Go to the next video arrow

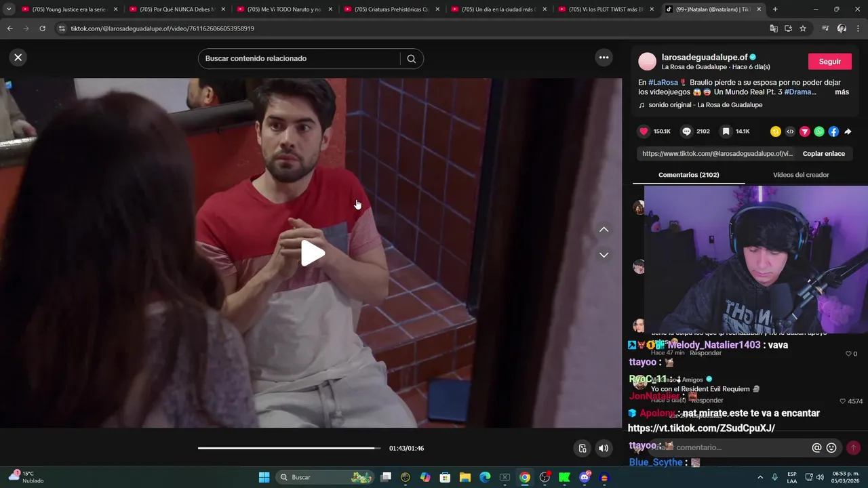[604, 255]
